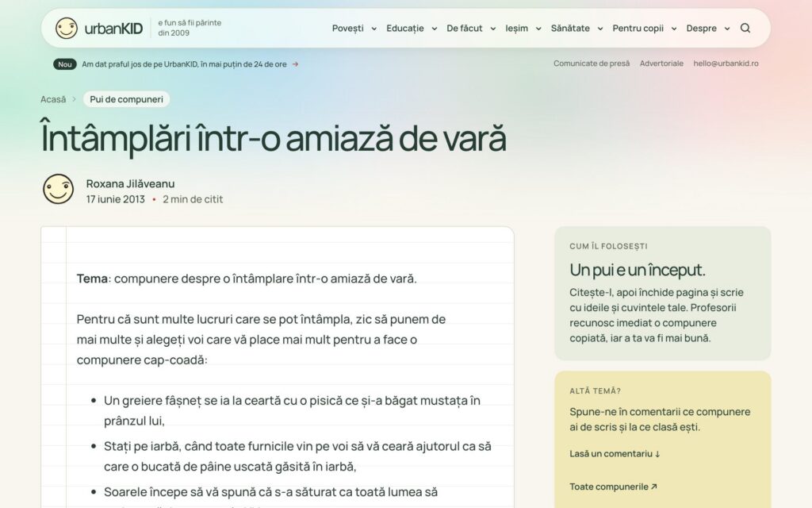The width and height of the screenshot is (812, 508).
Task: Expand the Pentru copii dropdown chevron
Action: tap(674, 29)
